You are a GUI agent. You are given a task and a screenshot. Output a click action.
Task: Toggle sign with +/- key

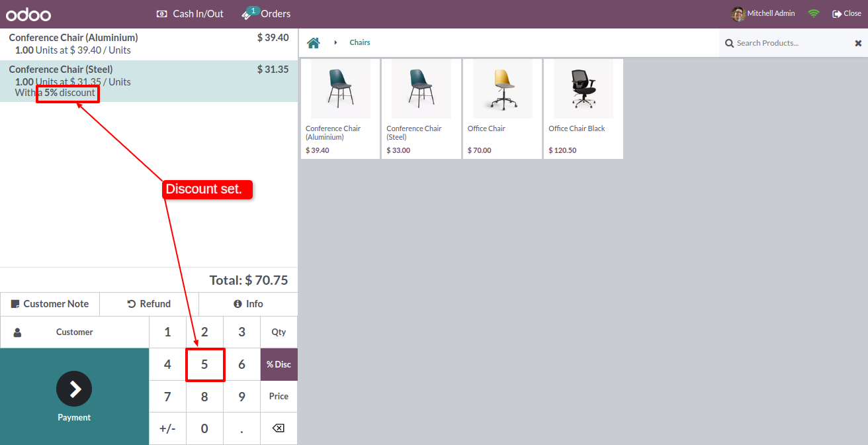tap(167, 428)
